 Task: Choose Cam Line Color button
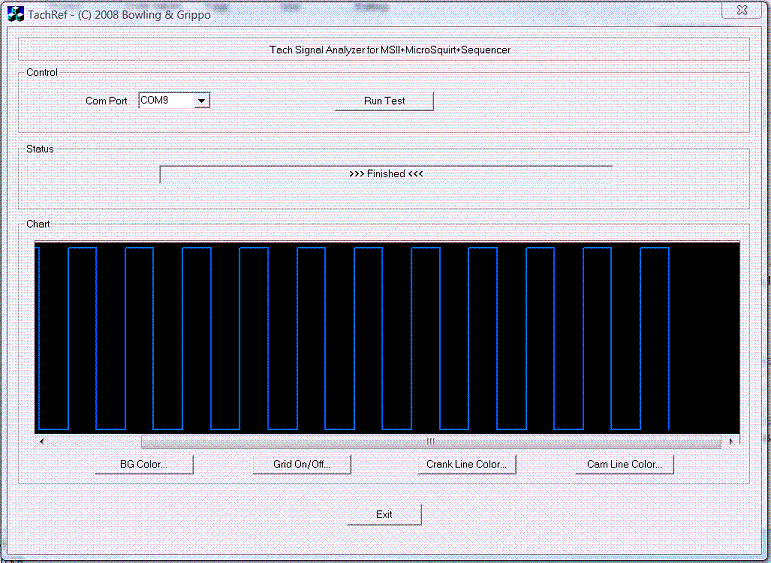coord(624,464)
